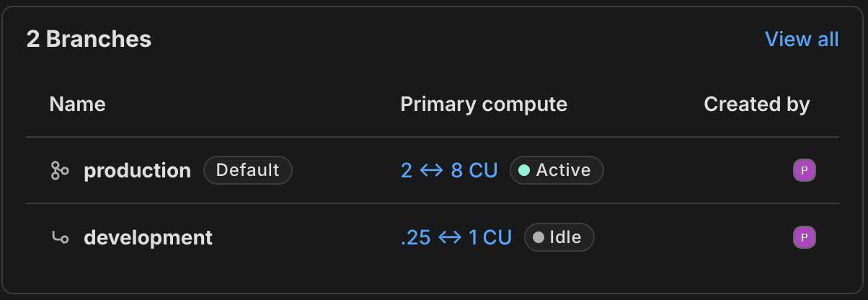Click the 2 Branches heading
Image resolution: width=868 pixels, height=300 pixels.
(89, 39)
